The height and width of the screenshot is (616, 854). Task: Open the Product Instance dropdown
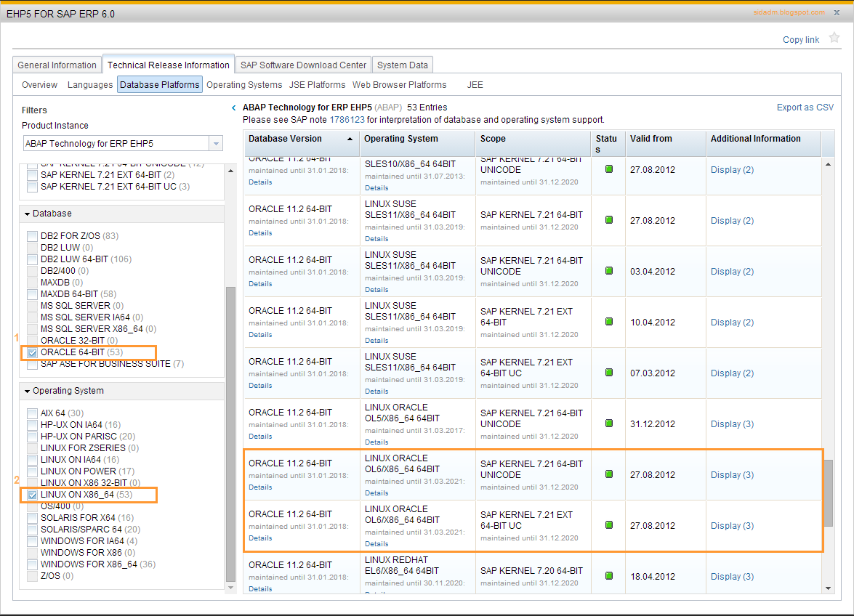214,143
